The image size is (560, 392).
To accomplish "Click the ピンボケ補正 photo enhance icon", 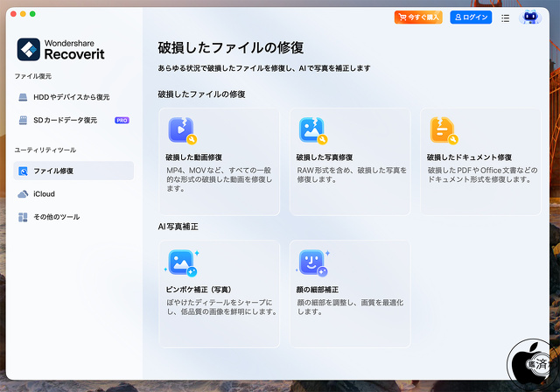I will tap(182, 263).
